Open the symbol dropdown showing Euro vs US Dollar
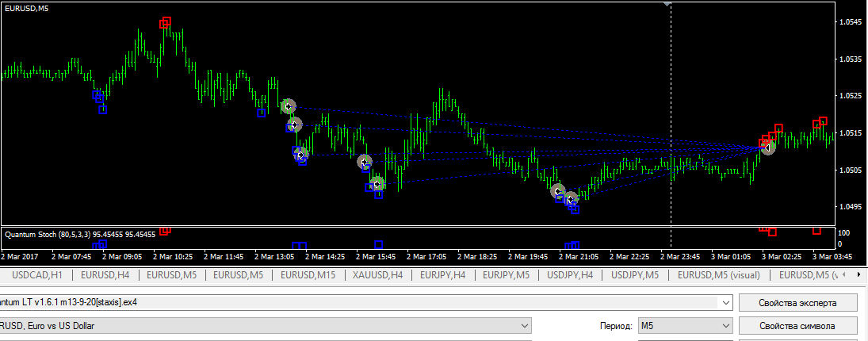 [x=524, y=325]
